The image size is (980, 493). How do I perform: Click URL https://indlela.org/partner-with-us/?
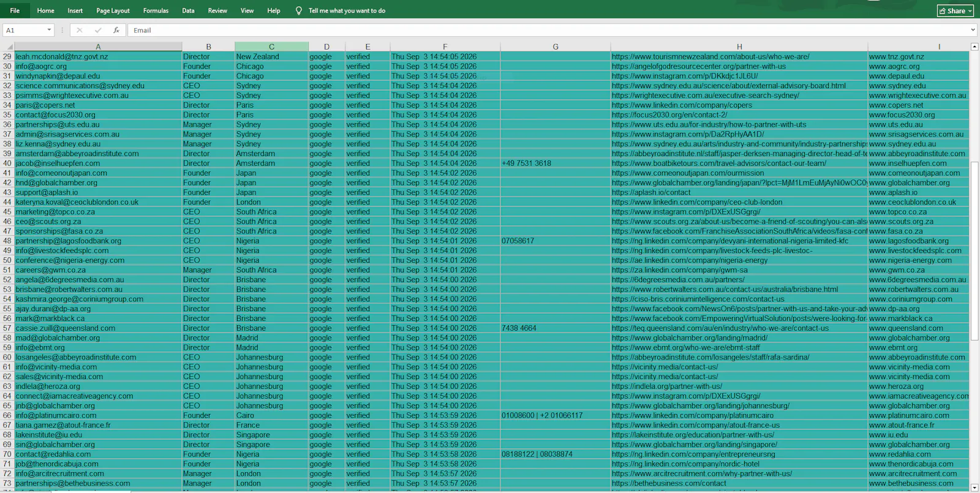click(x=667, y=386)
